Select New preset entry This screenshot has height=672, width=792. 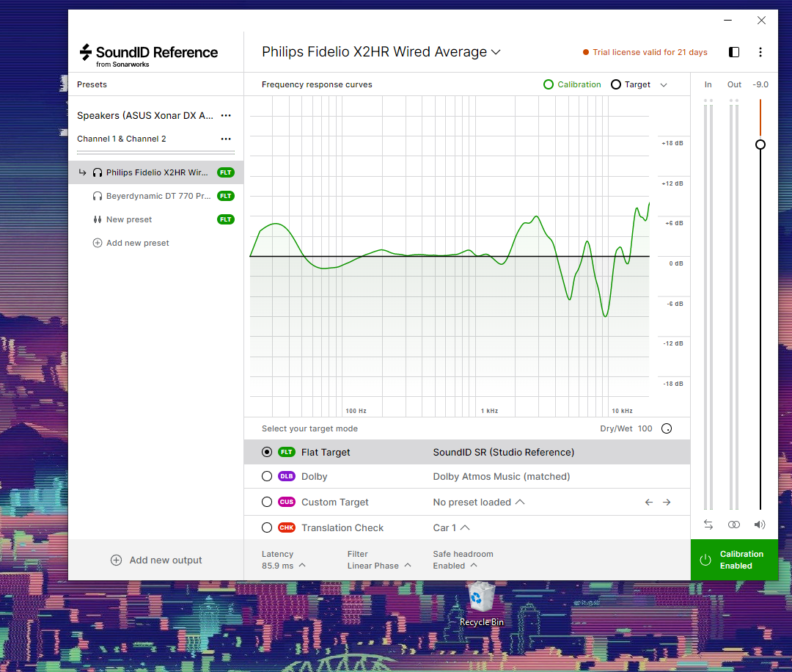pyautogui.click(x=156, y=219)
